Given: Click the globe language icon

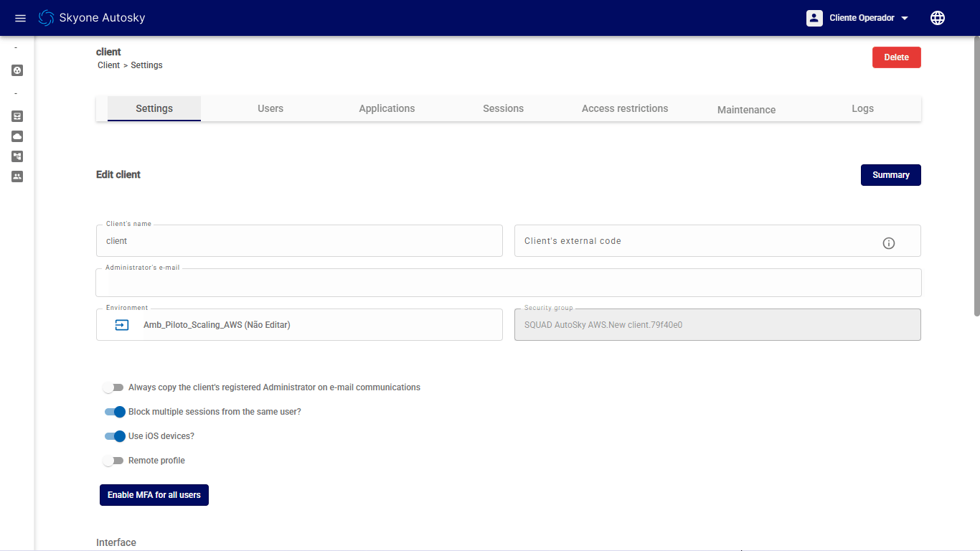Looking at the screenshot, I should [x=937, y=18].
